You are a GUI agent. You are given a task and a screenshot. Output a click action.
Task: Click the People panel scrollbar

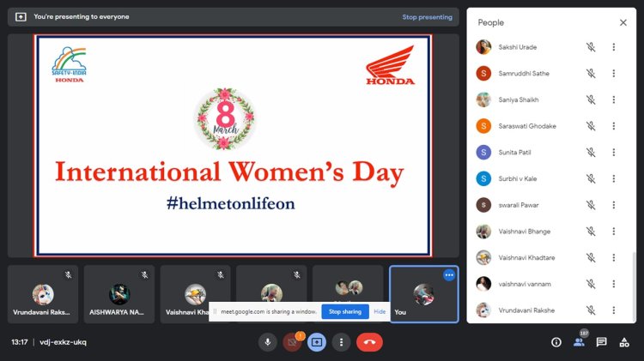tap(634, 287)
